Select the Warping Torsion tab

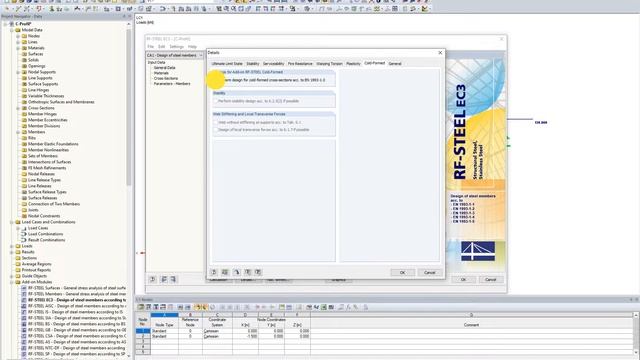coord(329,64)
